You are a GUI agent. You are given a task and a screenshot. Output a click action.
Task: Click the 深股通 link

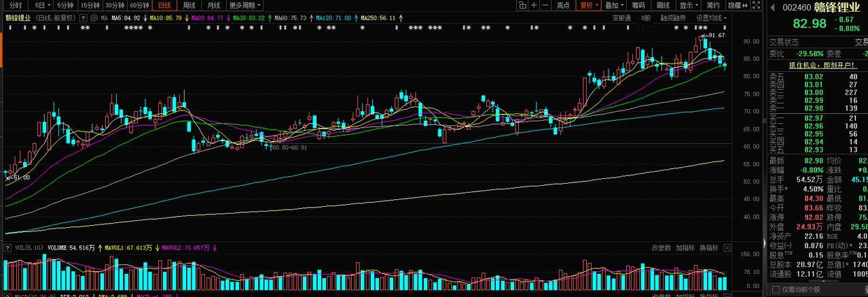click(621, 18)
